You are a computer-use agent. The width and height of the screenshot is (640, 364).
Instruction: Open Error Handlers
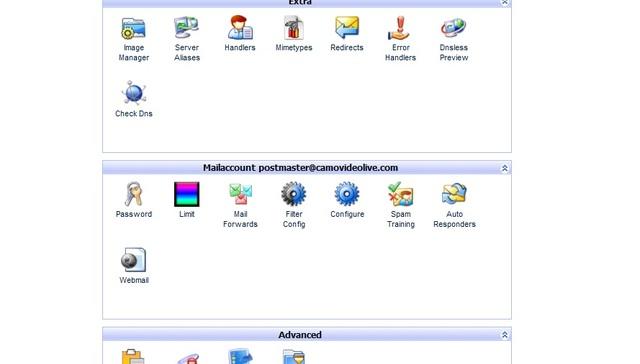click(400, 28)
